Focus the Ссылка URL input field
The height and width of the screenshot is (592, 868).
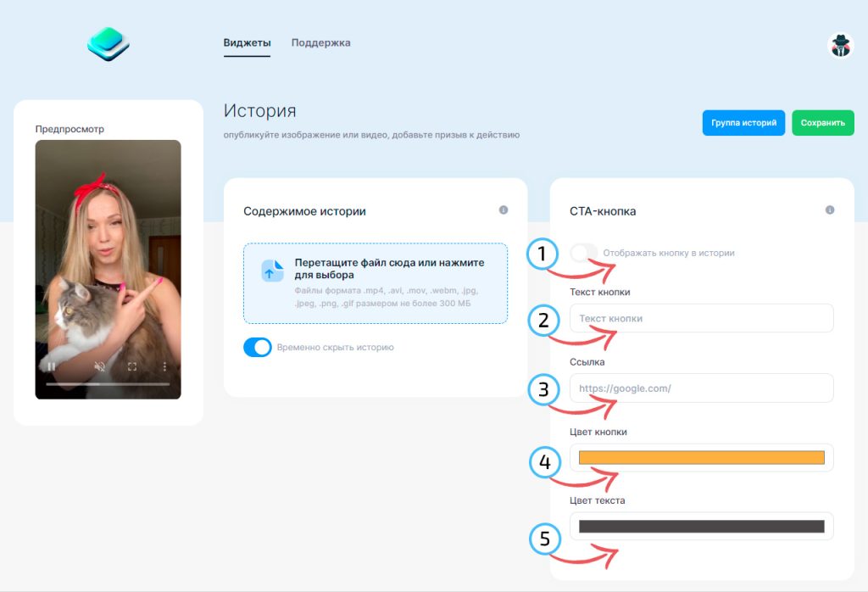point(701,388)
